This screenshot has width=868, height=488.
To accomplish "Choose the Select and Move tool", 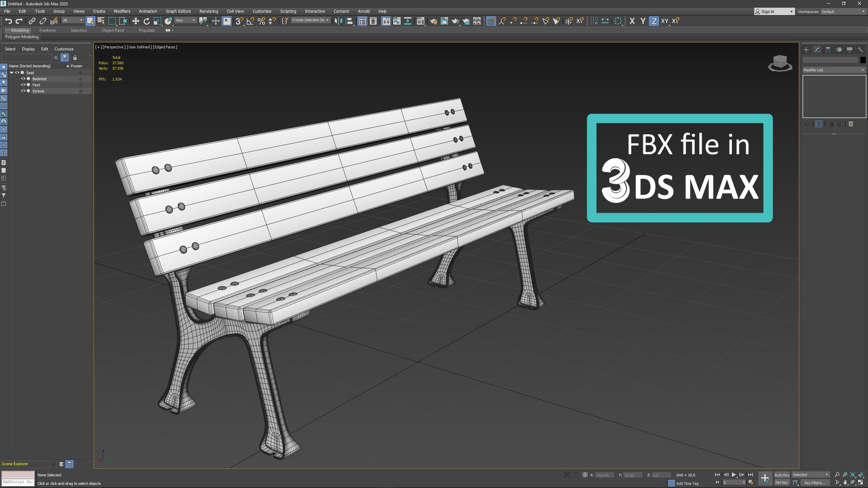I will point(135,21).
